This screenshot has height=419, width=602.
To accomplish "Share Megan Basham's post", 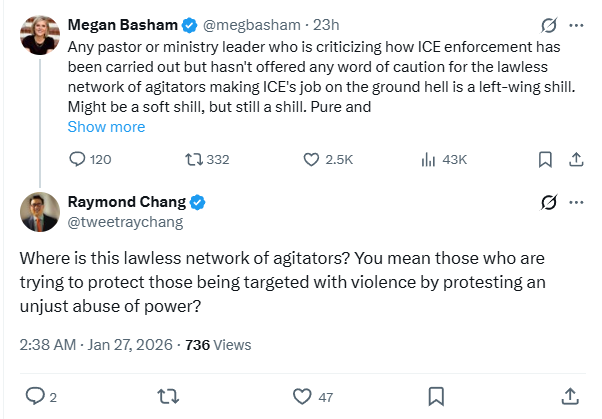I will pos(576,158).
